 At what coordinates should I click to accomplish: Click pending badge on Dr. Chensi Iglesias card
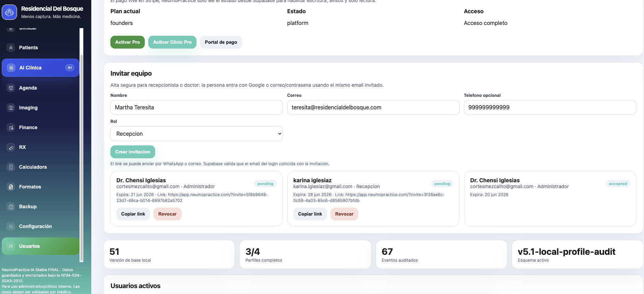click(265, 184)
